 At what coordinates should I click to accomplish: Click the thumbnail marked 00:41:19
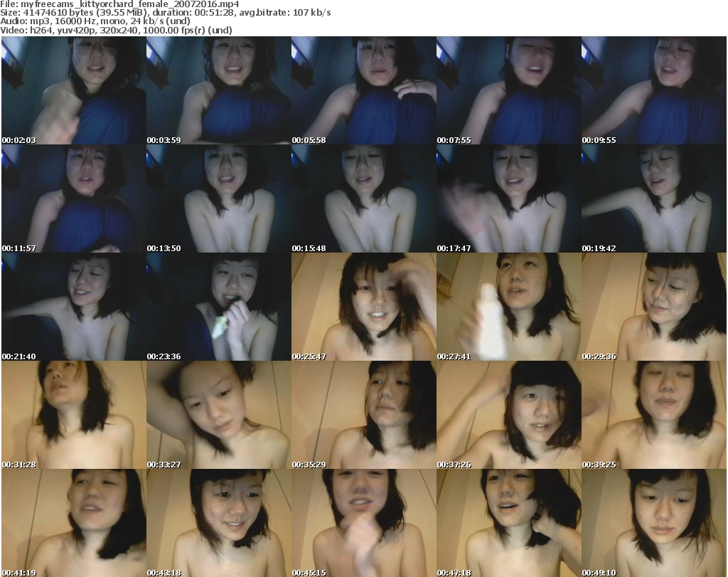[74, 523]
